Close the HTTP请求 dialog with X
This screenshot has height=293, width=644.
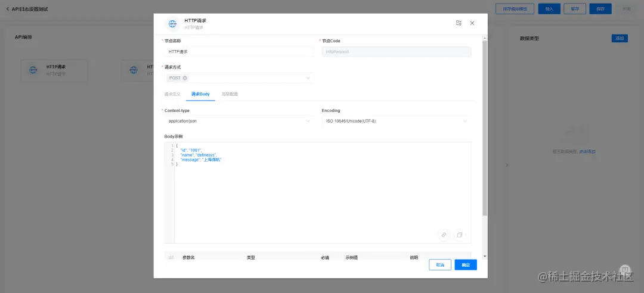(x=472, y=23)
